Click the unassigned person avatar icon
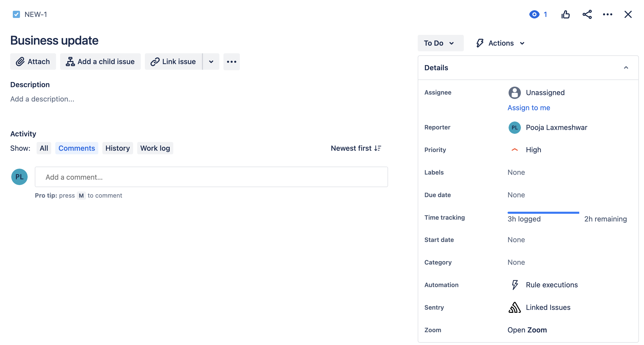 (515, 93)
